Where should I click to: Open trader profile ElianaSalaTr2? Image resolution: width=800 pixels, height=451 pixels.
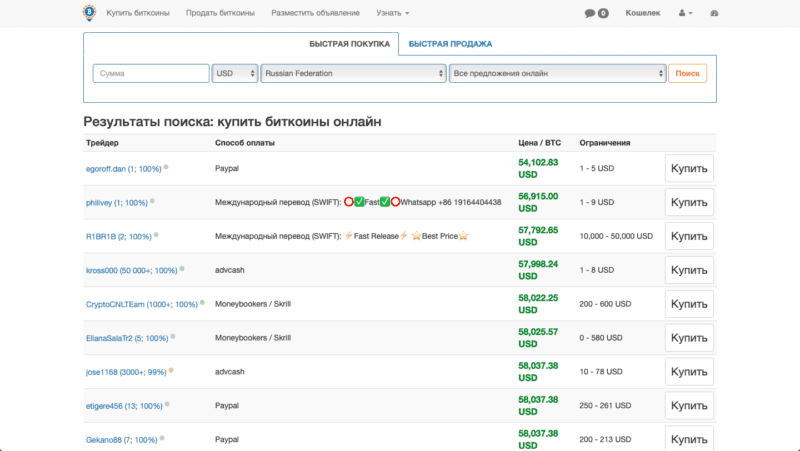tap(127, 338)
